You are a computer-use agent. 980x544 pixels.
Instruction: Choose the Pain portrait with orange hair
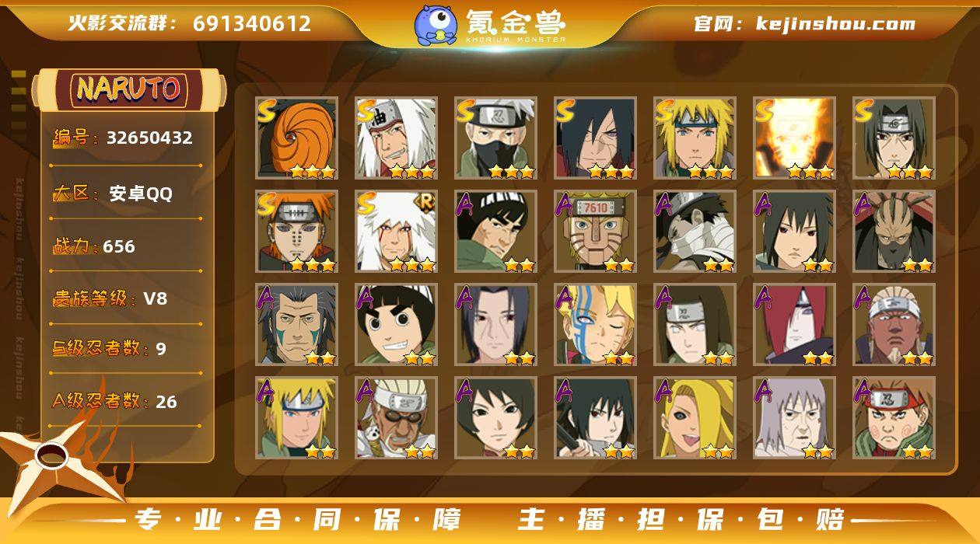click(x=296, y=232)
